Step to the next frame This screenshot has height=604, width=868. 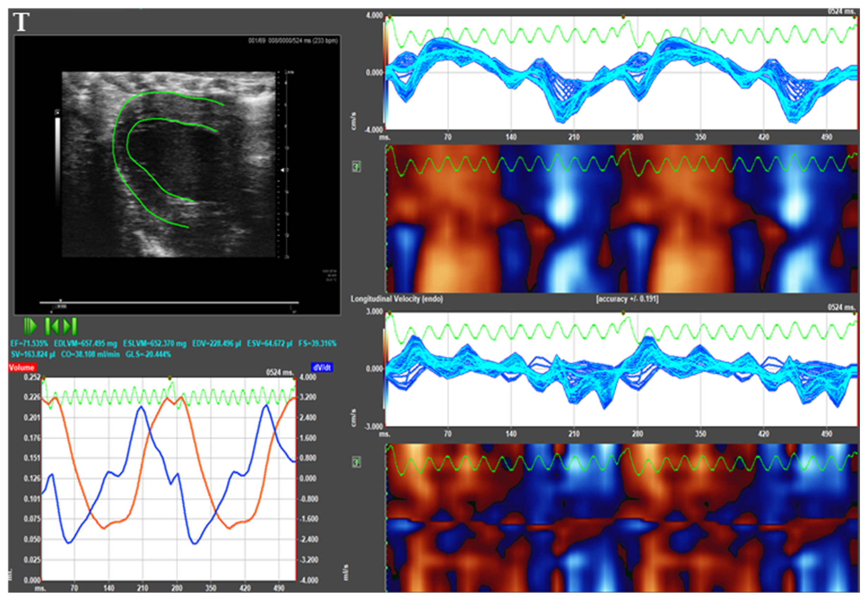(70, 326)
